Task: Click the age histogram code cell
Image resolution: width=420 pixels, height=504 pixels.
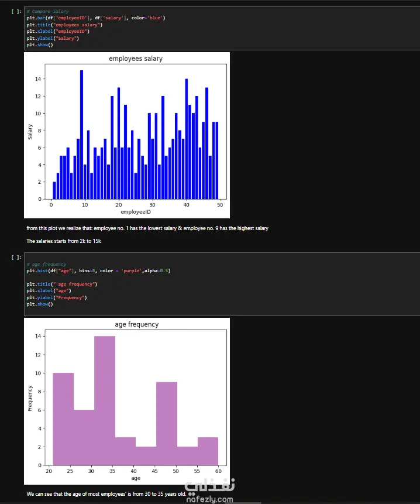Action: tap(222, 284)
